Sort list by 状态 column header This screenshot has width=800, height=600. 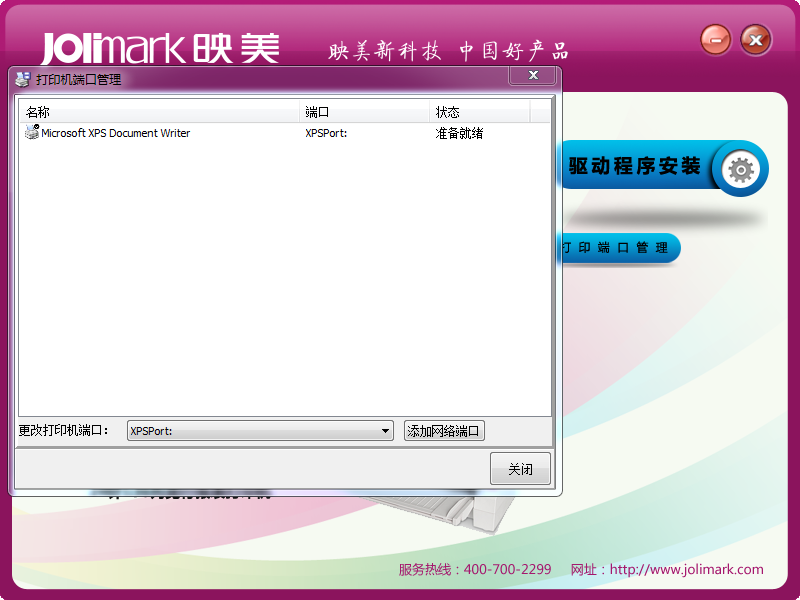480,112
